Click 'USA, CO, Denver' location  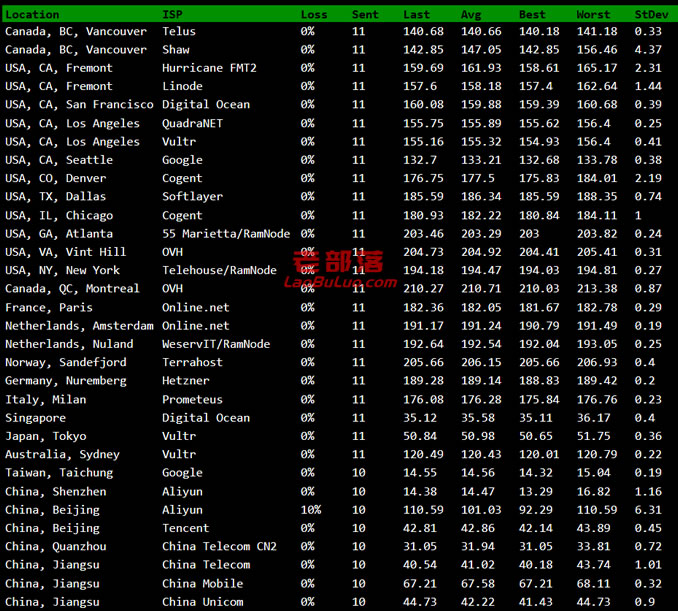tap(55, 178)
